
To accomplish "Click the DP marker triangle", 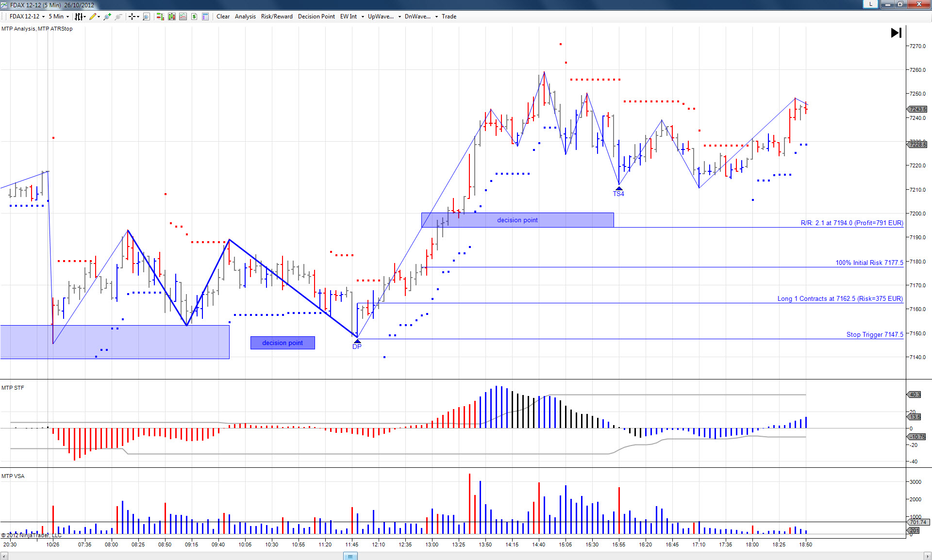I will (x=357, y=342).
